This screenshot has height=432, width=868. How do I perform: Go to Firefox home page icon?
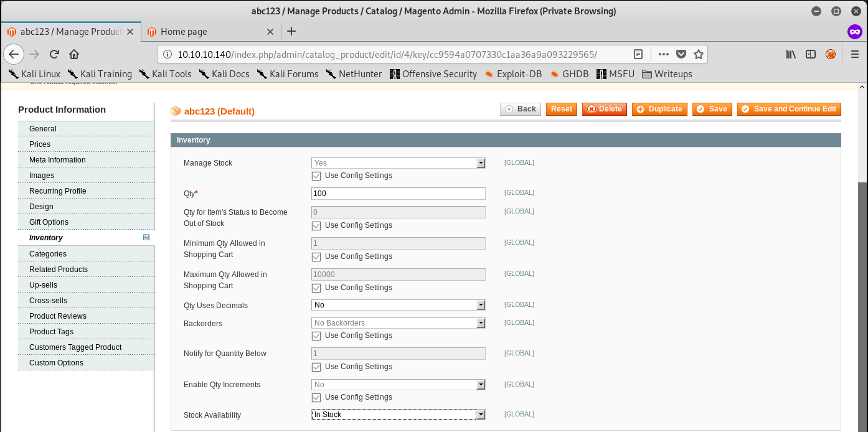pyautogui.click(x=74, y=54)
